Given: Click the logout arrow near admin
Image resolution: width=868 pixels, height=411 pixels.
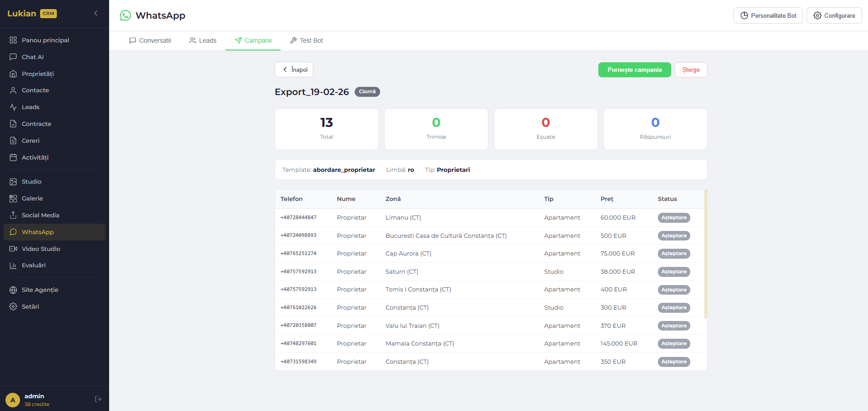Looking at the screenshot, I should pyautogui.click(x=98, y=399).
